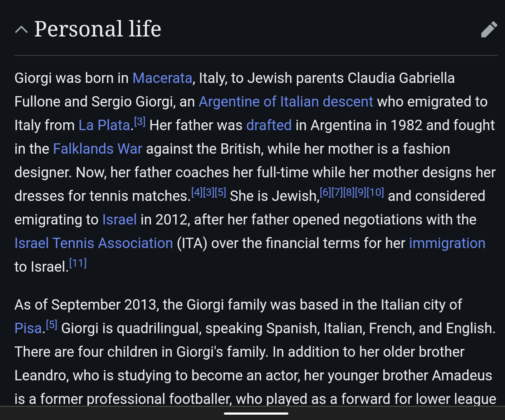The width and height of the screenshot is (505, 420).
Task: Open the Macerata link
Action: pos(162,78)
